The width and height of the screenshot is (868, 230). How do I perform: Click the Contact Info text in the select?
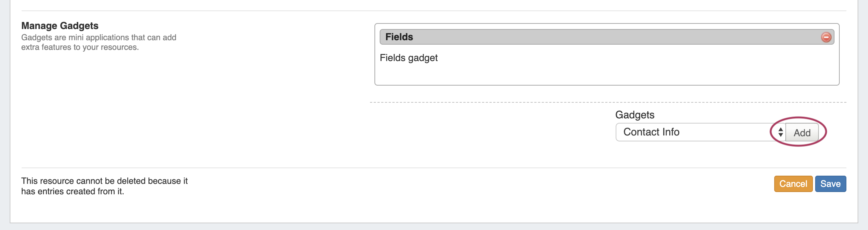click(x=651, y=132)
